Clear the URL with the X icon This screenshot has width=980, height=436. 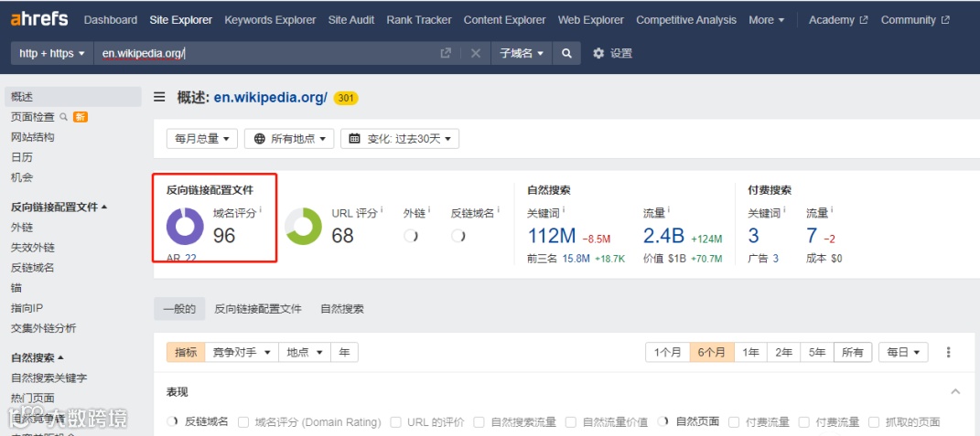476,53
